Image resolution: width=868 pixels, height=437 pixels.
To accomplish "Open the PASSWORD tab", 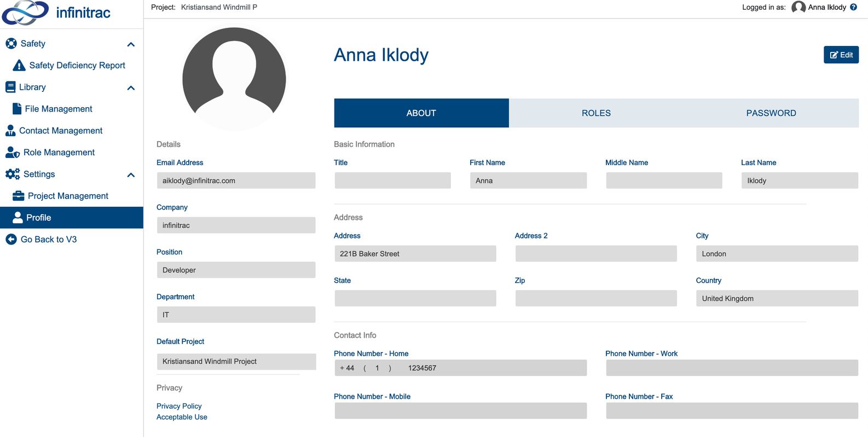I will click(771, 113).
